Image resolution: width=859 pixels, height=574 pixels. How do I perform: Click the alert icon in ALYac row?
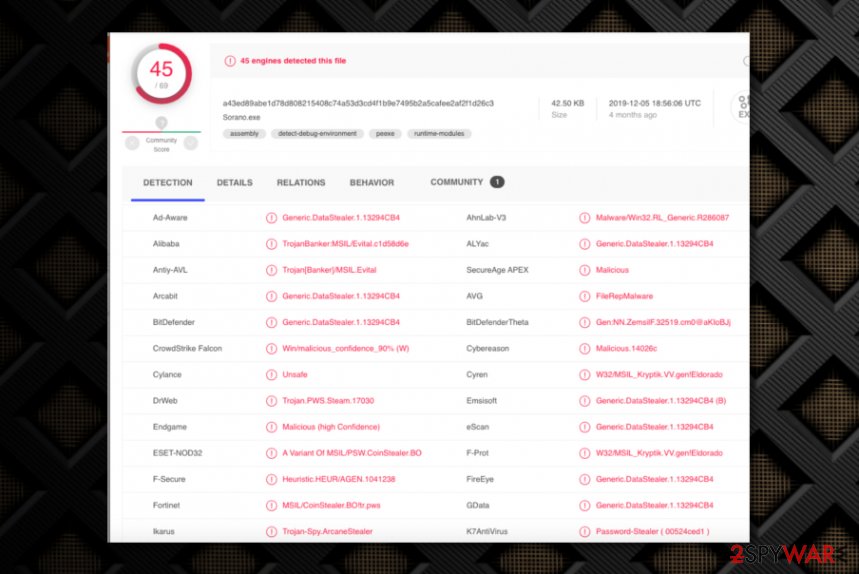585,244
